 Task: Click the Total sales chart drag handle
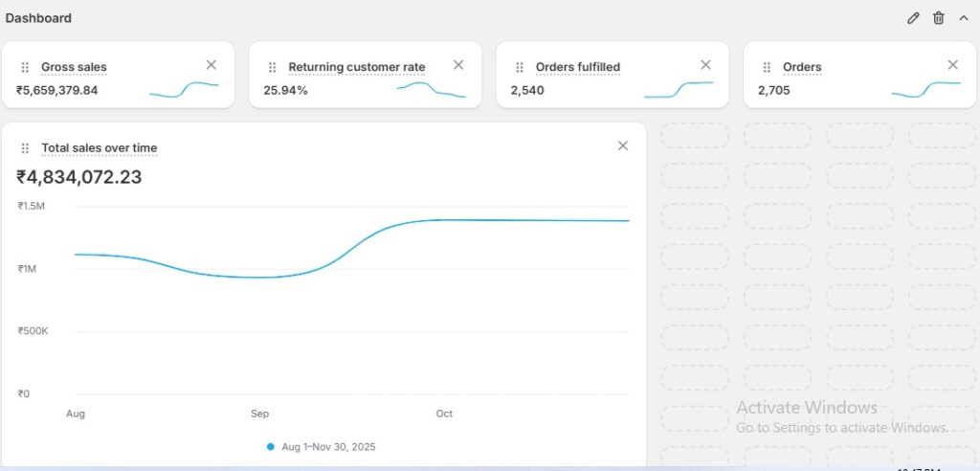[x=25, y=148]
